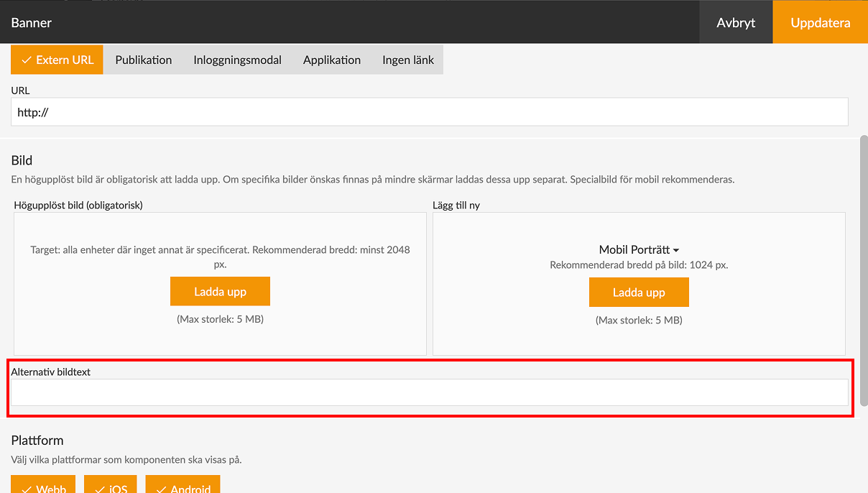This screenshot has height=493, width=868.
Task: Select the Extern URL link type
Action: (57, 60)
